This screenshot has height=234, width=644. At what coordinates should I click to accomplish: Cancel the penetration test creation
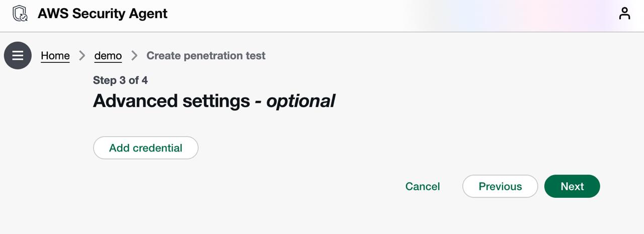click(423, 186)
